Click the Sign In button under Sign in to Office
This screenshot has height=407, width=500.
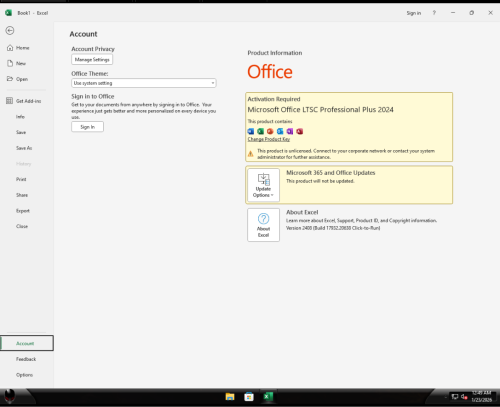tap(87, 127)
